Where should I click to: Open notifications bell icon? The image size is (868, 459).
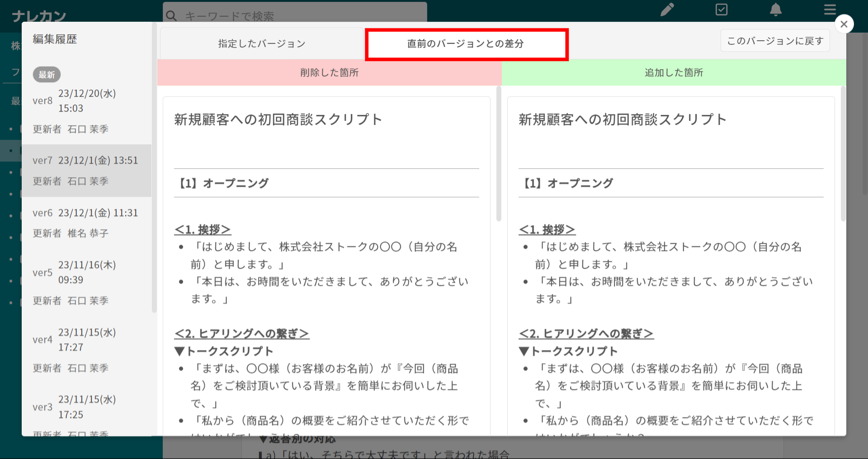pyautogui.click(x=776, y=9)
